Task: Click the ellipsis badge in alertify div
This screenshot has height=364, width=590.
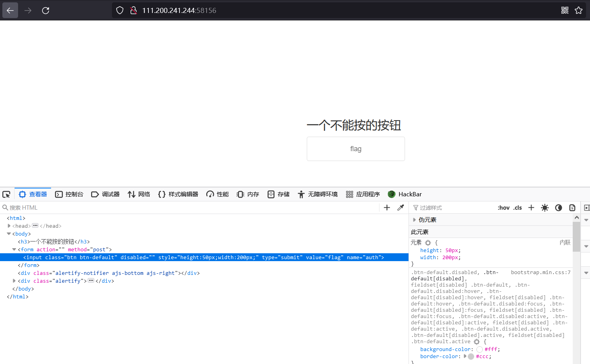Action: [x=91, y=281]
